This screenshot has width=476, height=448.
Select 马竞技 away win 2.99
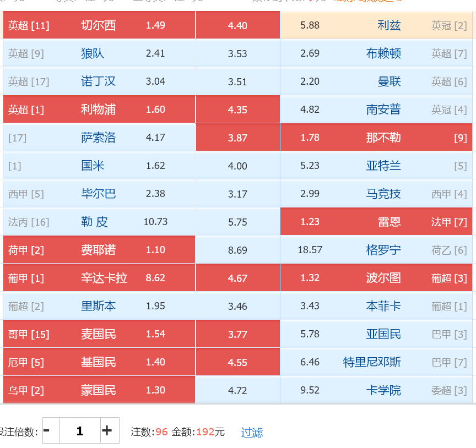pos(376,194)
